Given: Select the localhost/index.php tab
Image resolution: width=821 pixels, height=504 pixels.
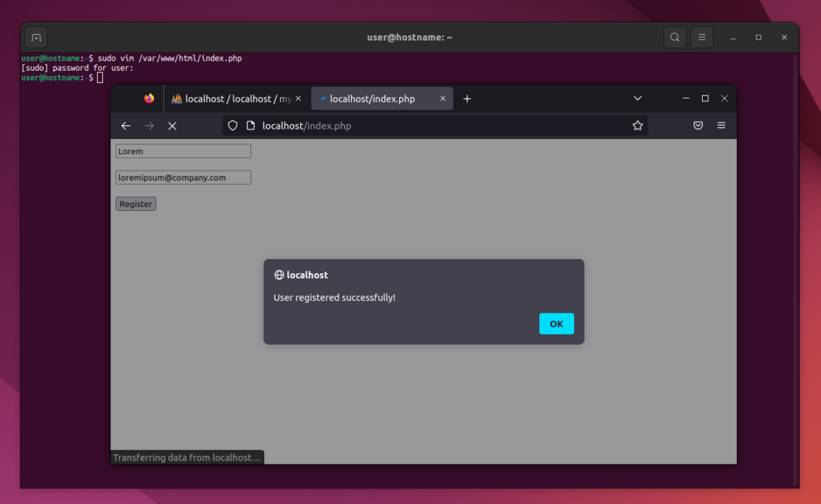Looking at the screenshot, I should click(x=372, y=99).
